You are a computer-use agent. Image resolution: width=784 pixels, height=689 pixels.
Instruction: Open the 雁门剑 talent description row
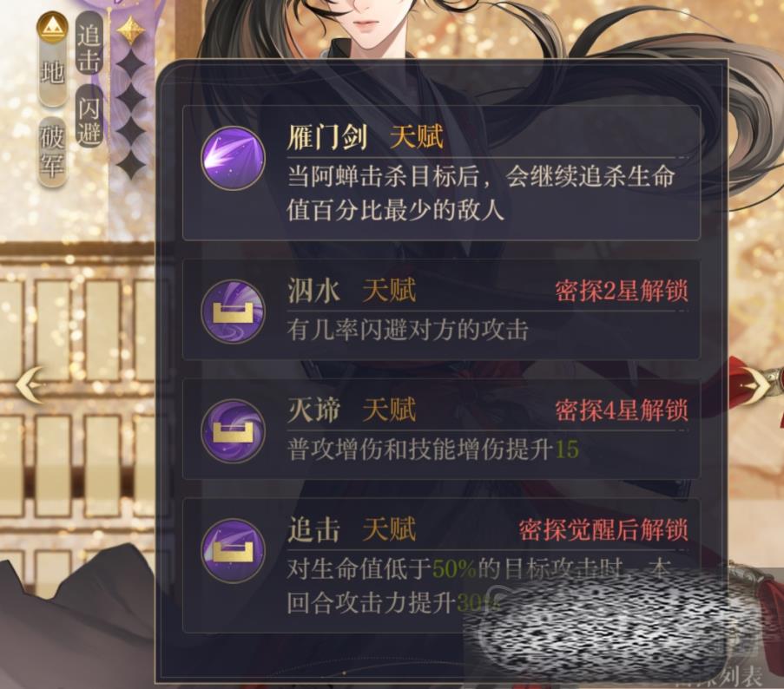click(x=441, y=174)
